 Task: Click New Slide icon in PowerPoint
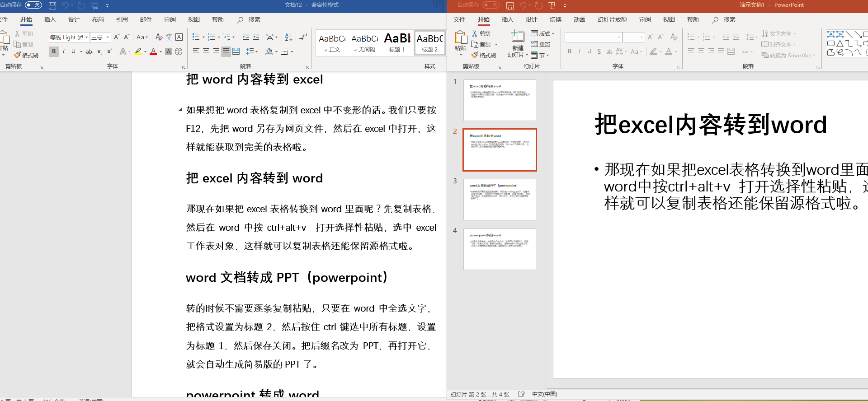(518, 36)
